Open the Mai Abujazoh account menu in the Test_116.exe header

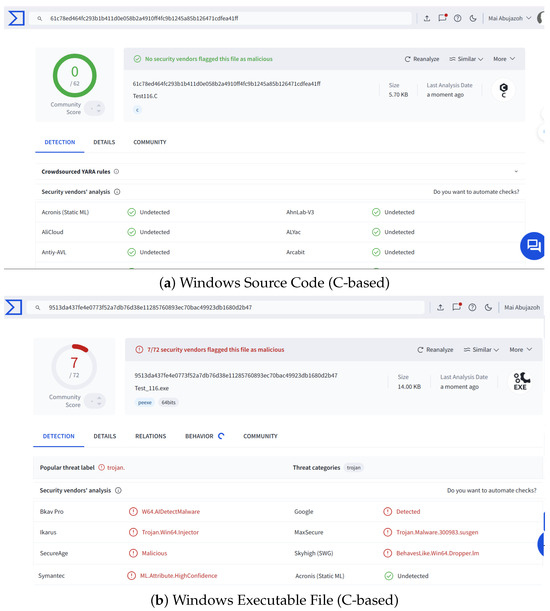pos(522,307)
